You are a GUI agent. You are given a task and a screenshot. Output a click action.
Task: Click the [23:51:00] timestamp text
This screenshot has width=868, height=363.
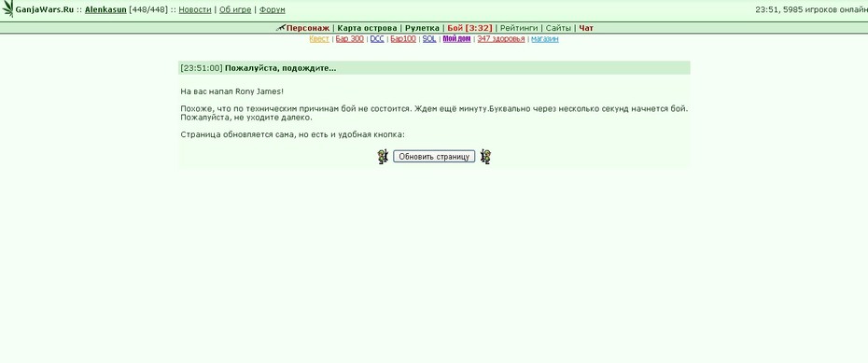[x=202, y=68]
